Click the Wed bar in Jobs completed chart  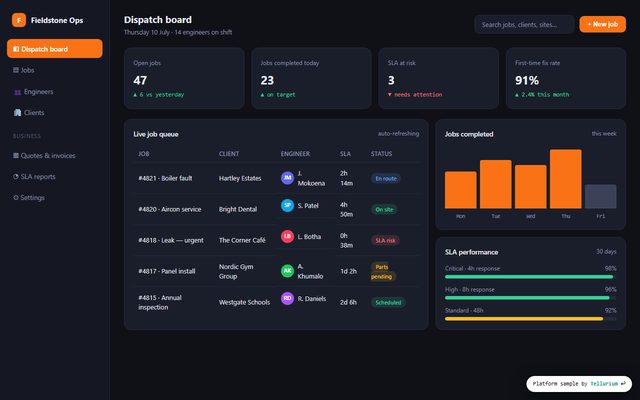(x=531, y=187)
